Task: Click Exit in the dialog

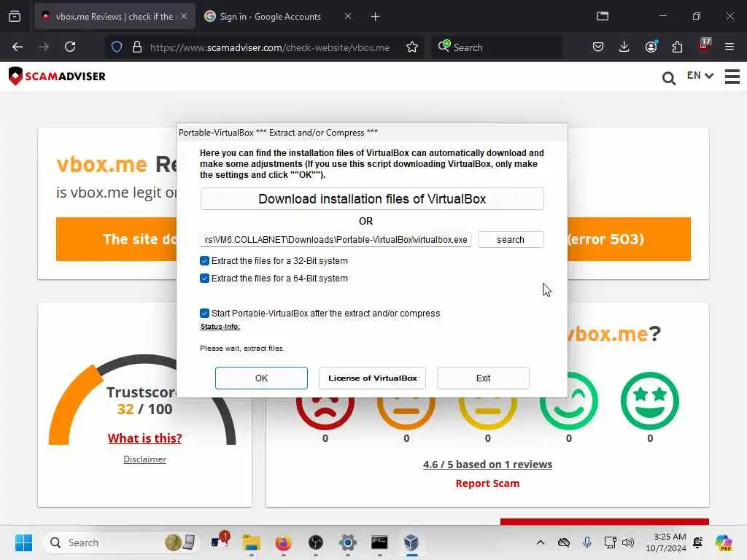Action: point(483,378)
